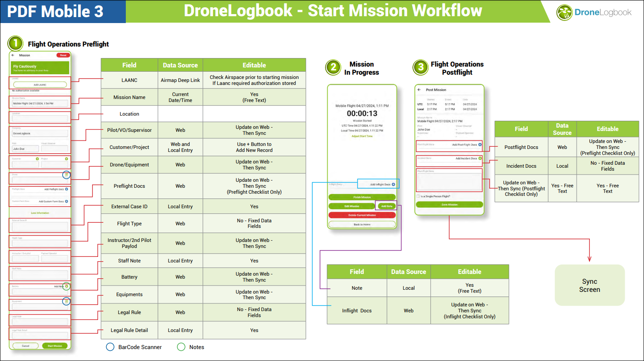Tap the plus icon next to Project
The width and height of the screenshot is (644, 361).
[x=66, y=159]
